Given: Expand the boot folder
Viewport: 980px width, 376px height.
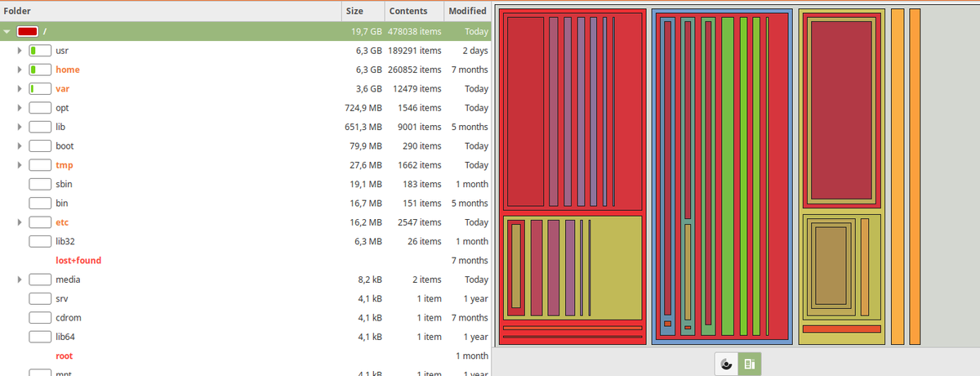Looking at the screenshot, I should pyautogui.click(x=20, y=146).
